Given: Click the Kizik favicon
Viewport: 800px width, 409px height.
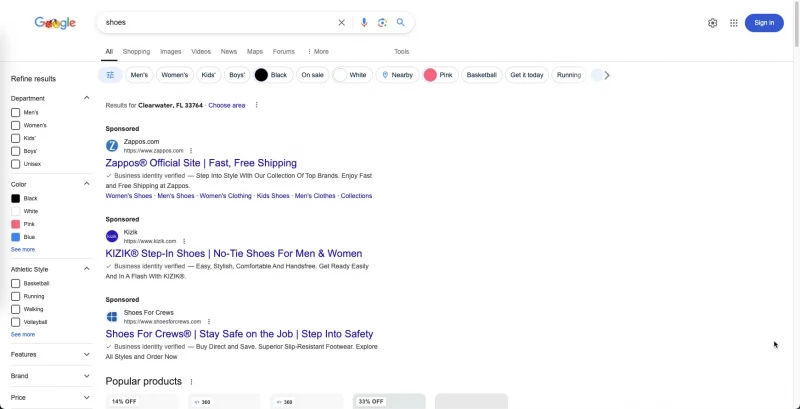Looking at the screenshot, I should point(112,236).
